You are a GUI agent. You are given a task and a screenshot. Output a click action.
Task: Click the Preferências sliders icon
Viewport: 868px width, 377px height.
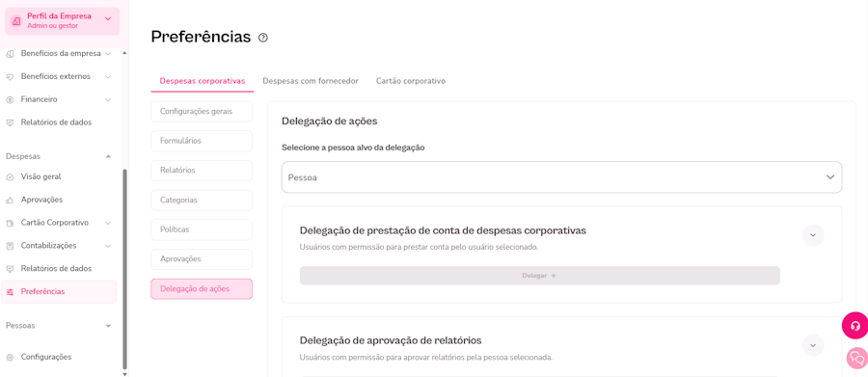click(10, 292)
